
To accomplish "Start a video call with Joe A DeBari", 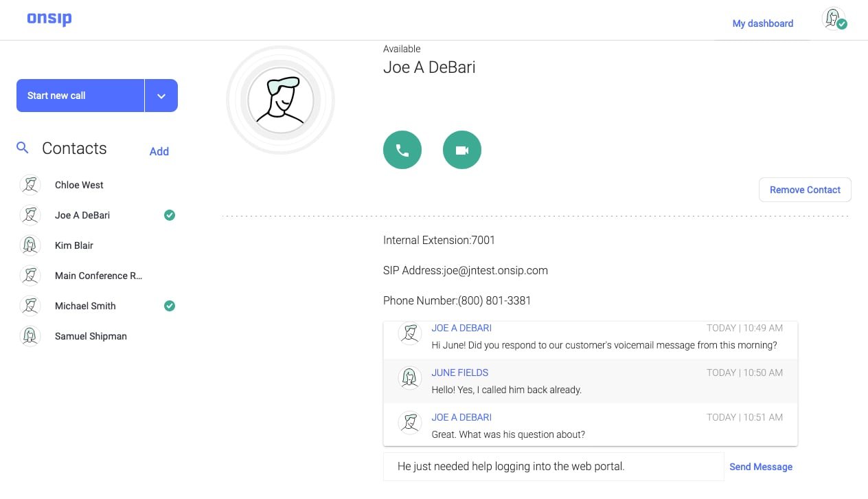I will click(x=461, y=150).
